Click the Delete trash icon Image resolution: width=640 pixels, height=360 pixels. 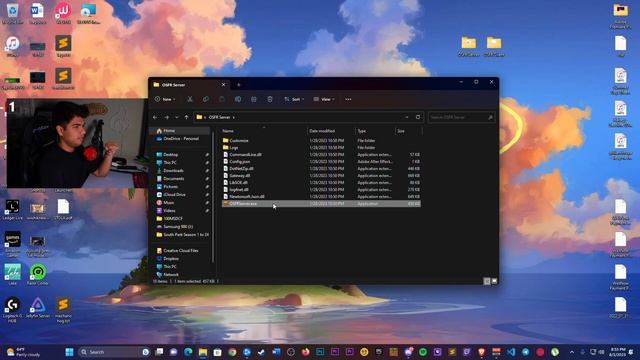(x=270, y=99)
